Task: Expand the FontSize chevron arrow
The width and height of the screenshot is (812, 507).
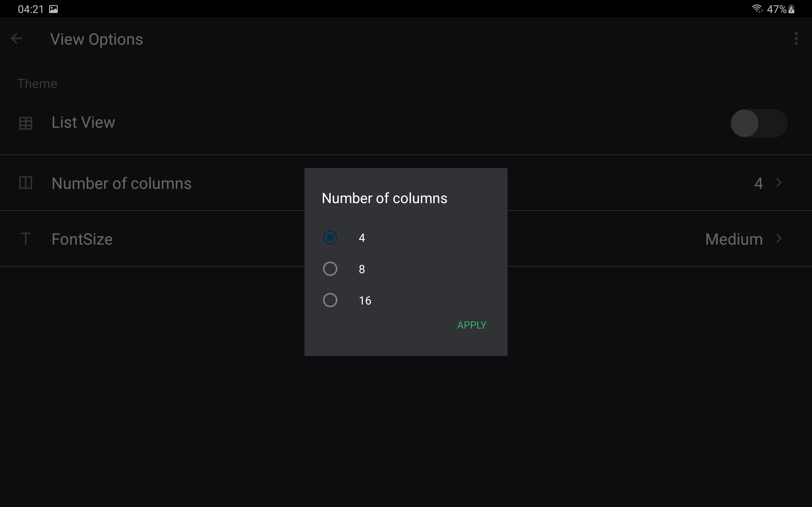Action: 779,239
